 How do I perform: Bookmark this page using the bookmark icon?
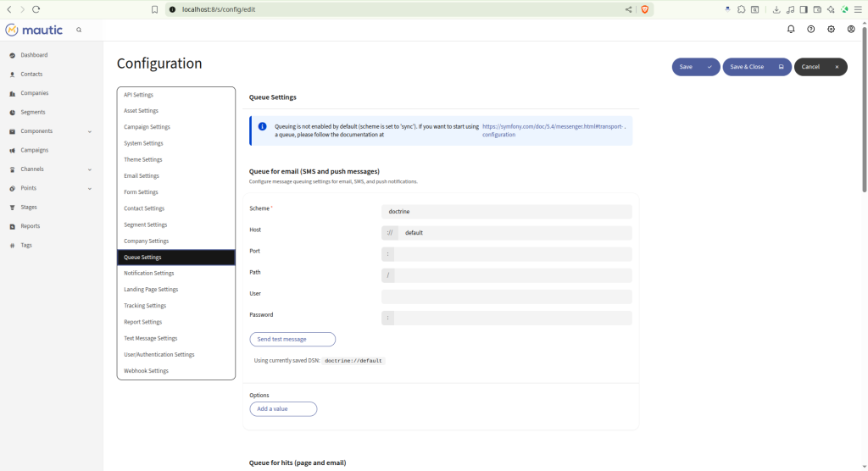coord(154,9)
